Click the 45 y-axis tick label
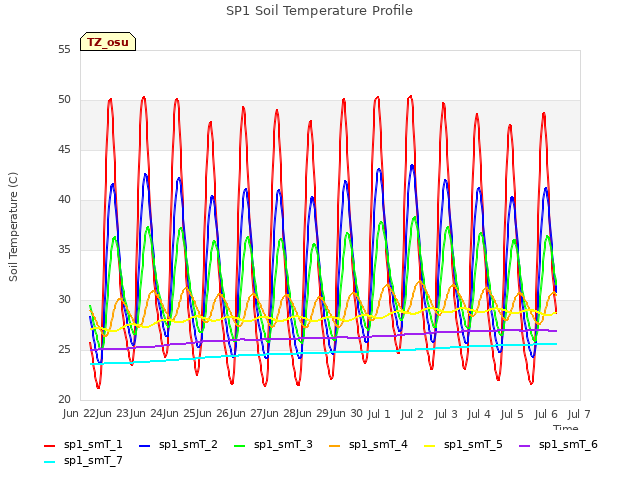This screenshot has width=640, height=480. click(64, 150)
